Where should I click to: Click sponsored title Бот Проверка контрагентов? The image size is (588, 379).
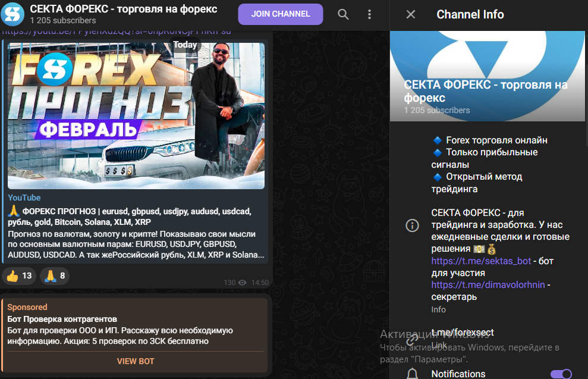(x=62, y=319)
